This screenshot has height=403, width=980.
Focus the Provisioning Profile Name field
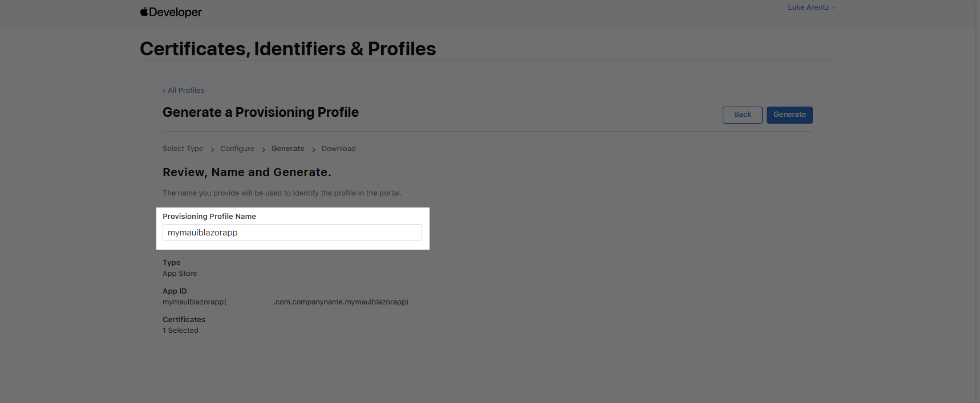pos(292,233)
